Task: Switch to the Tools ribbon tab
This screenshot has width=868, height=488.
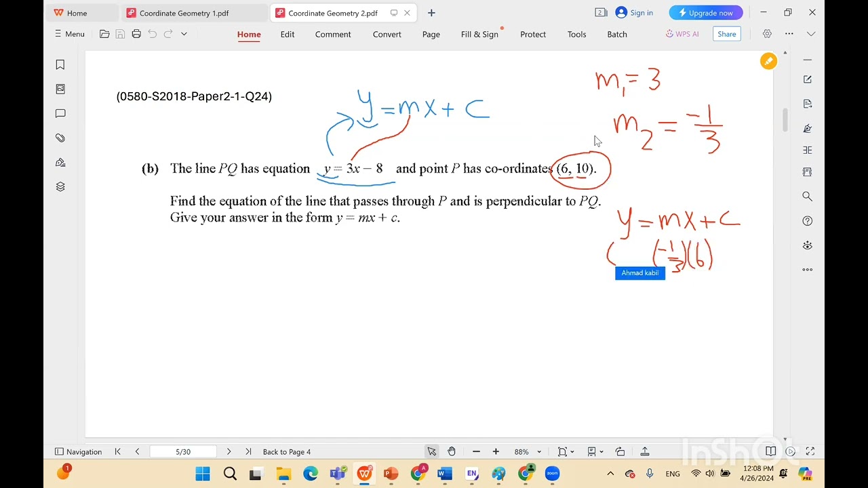Action: tap(577, 34)
